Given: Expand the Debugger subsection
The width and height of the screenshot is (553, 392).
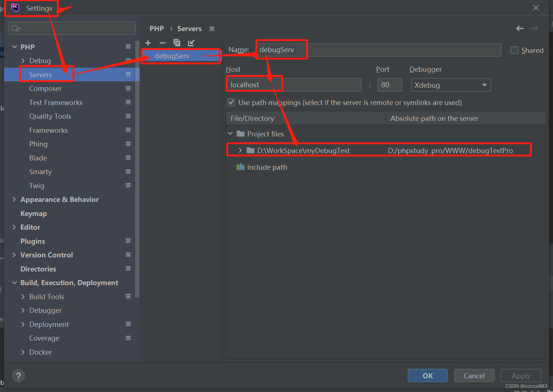Looking at the screenshot, I should (x=23, y=310).
